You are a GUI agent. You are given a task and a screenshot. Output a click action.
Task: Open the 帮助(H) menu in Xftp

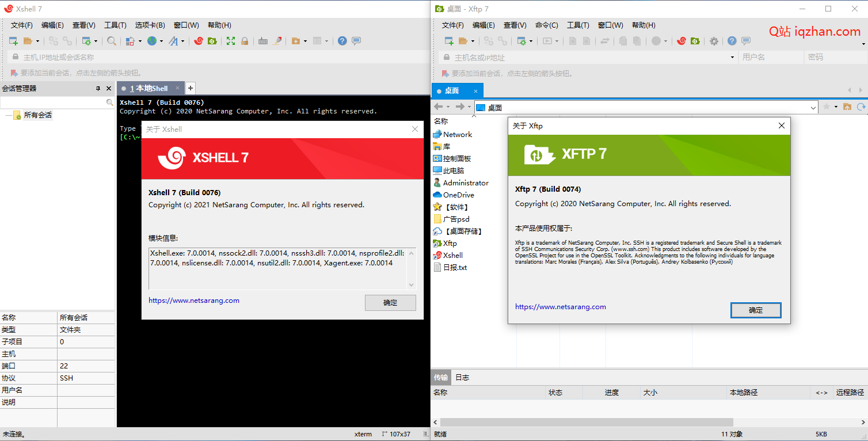pos(644,25)
